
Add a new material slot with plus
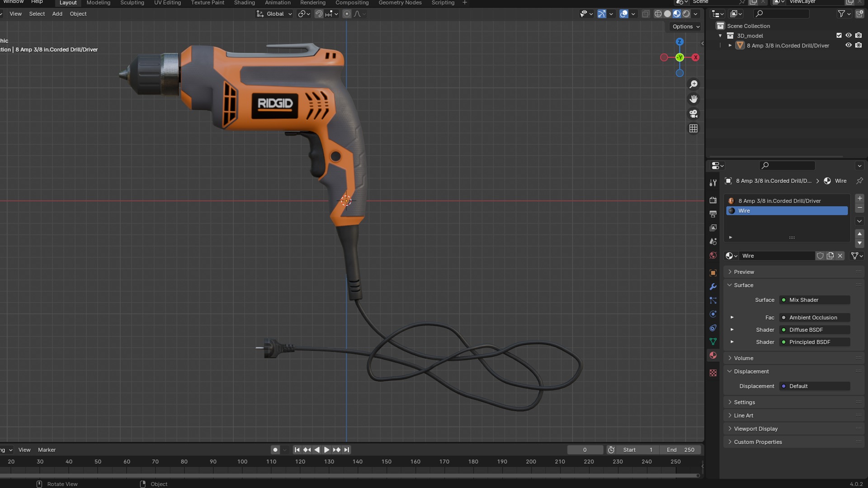click(859, 198)
